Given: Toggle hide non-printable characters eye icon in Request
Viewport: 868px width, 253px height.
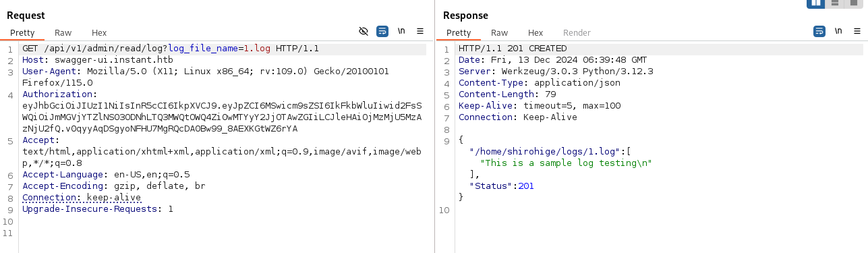Looking at the screenshot, I should coord(364,31).
